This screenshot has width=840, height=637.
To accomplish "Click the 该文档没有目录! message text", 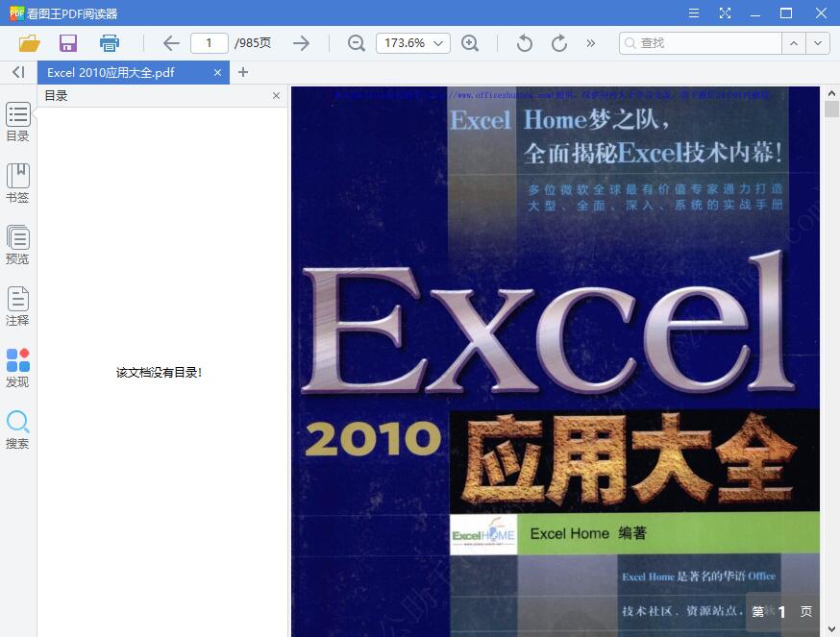I will [160, 373].
